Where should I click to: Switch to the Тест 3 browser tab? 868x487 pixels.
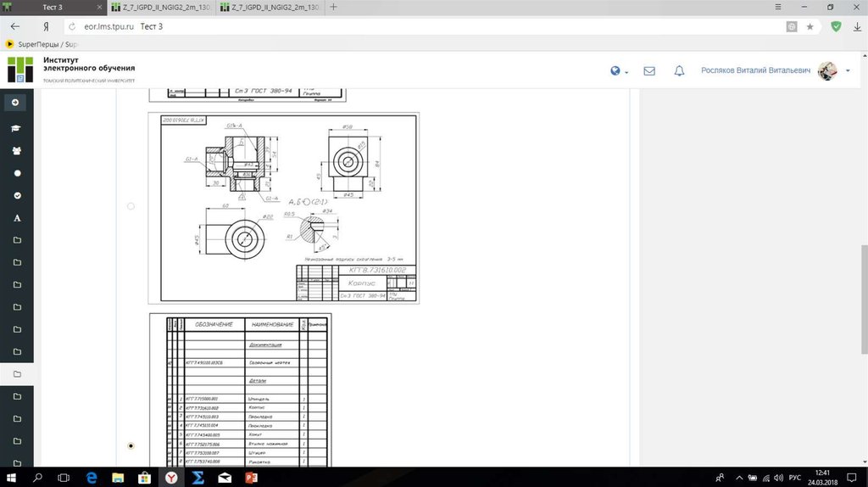[x=53, y=7]
